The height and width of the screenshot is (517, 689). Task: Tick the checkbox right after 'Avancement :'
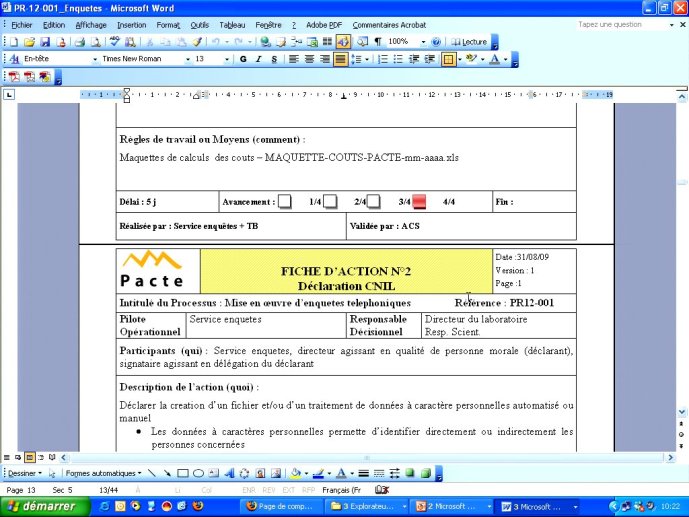284,202
